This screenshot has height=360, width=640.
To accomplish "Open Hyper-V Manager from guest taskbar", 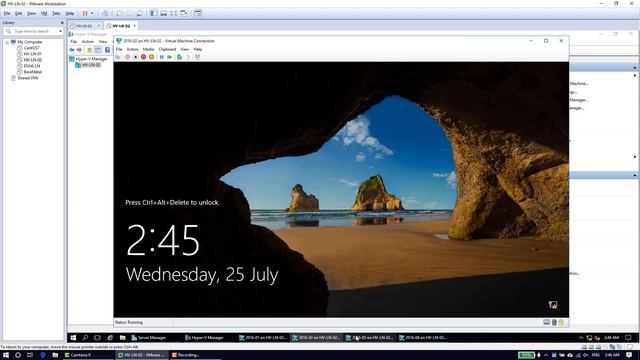I will pyautogui.click(x=204, y=338).
